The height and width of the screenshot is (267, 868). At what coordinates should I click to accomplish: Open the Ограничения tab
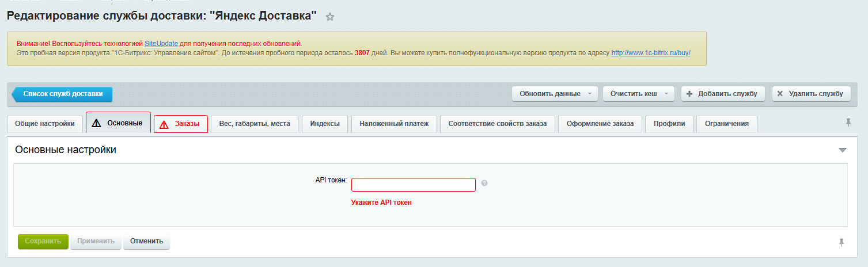coord(727,123)
